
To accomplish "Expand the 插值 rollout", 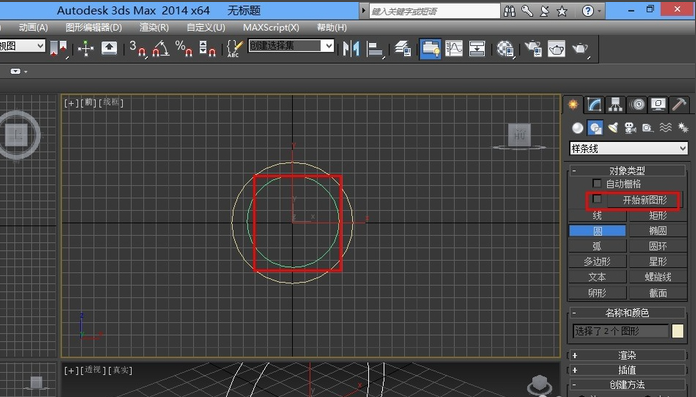I will tap(627, 370).
